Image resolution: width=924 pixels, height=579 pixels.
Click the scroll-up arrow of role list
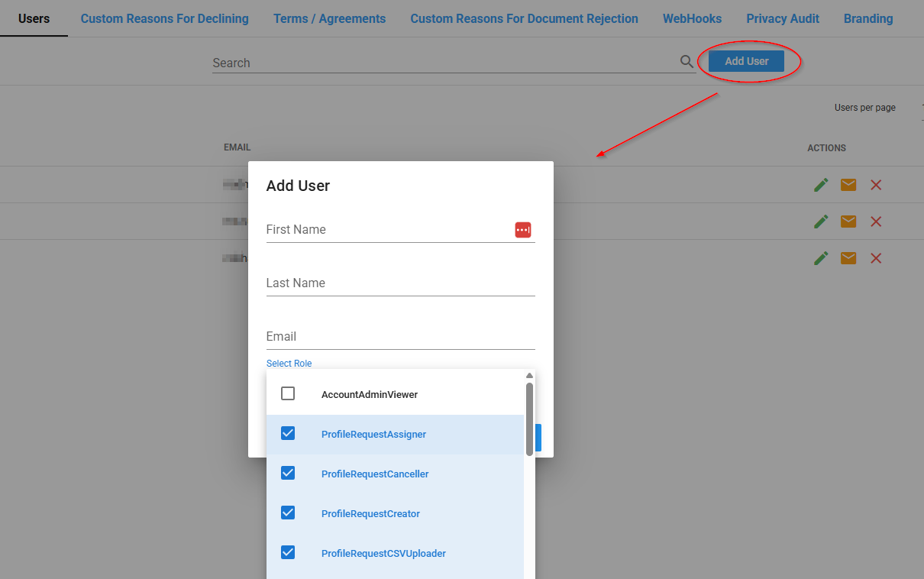(529, 375)
